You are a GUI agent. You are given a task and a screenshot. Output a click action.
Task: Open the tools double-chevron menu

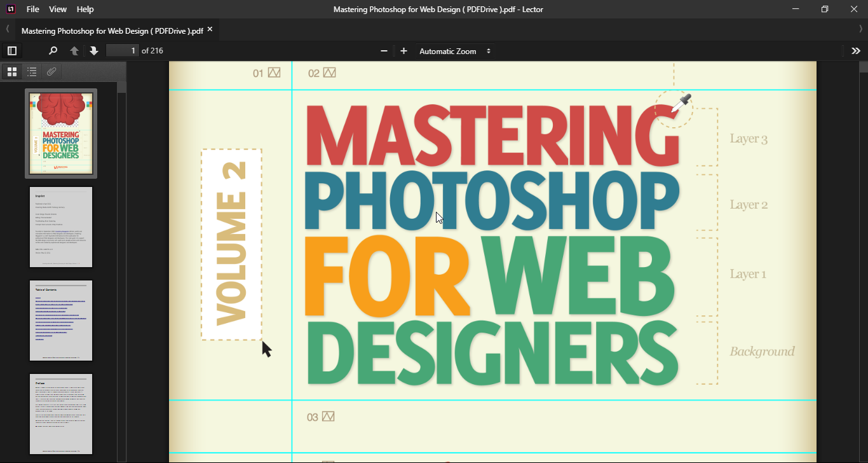856,51
